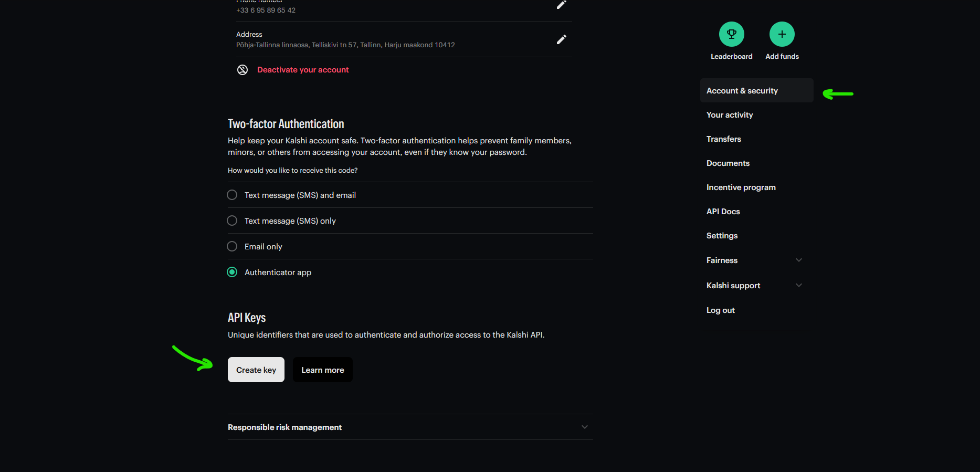Go to Transfers in the sidebar
The height and width of the screenshot is (472, 980).
[723, 139]
